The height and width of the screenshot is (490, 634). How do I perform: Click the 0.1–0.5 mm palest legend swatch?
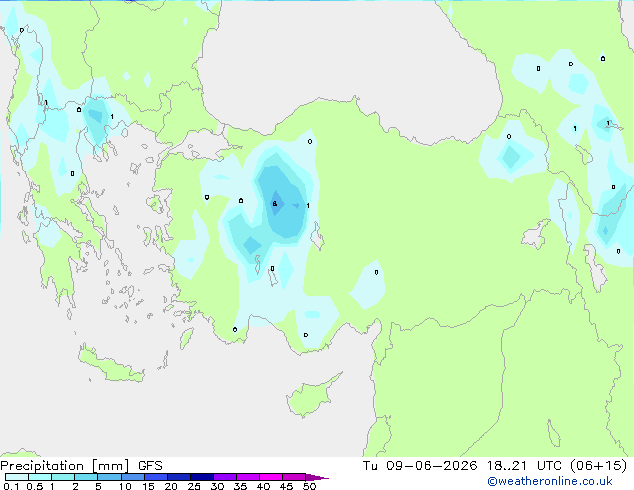coord(17,477)
